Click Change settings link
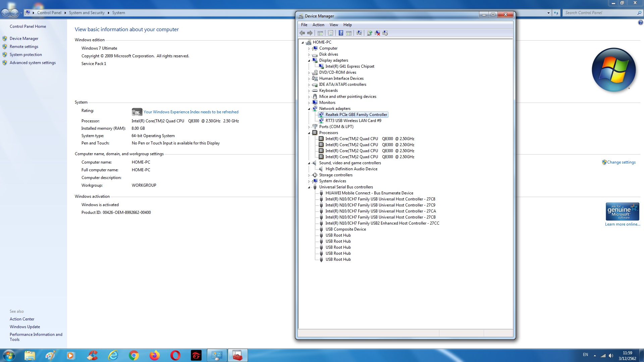This screenshot has width=644, height=362. coord(621,162)
